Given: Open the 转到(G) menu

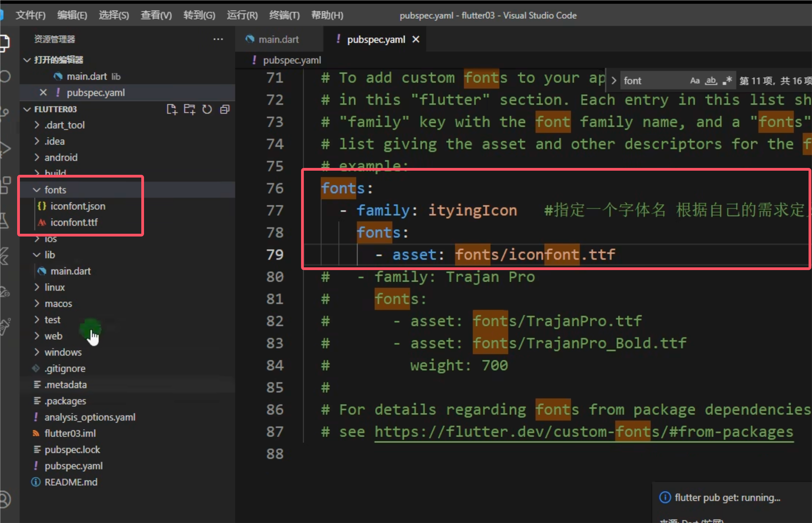Looking at the screenshot, I should [199, 15].
